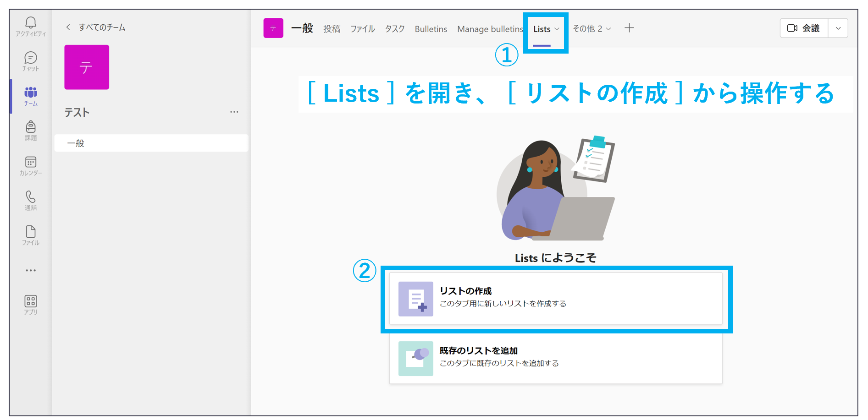This screenshot has width=868, height=420.
Task: Select the Lists tab
Action: coord(542,29)
